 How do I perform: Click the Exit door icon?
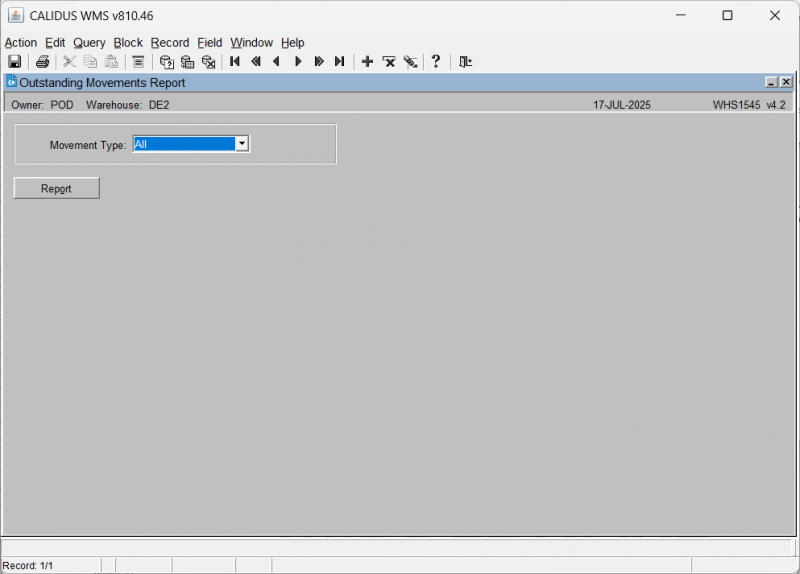pos(465,62)
